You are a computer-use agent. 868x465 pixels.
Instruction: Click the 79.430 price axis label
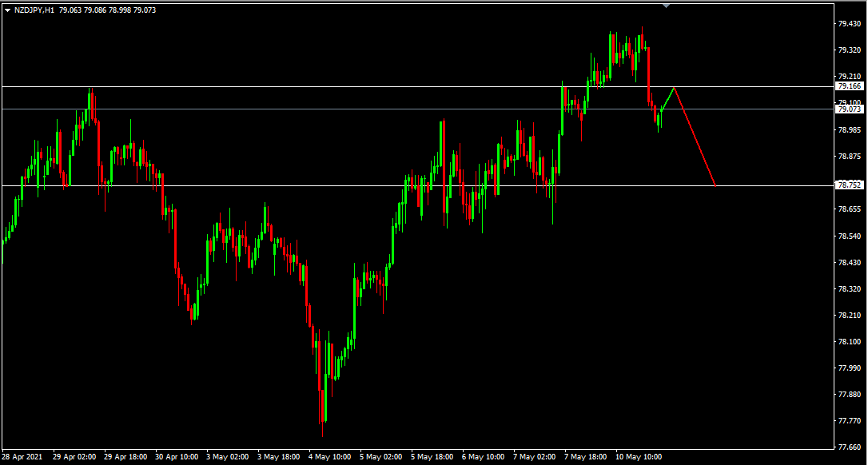point(849,24)
